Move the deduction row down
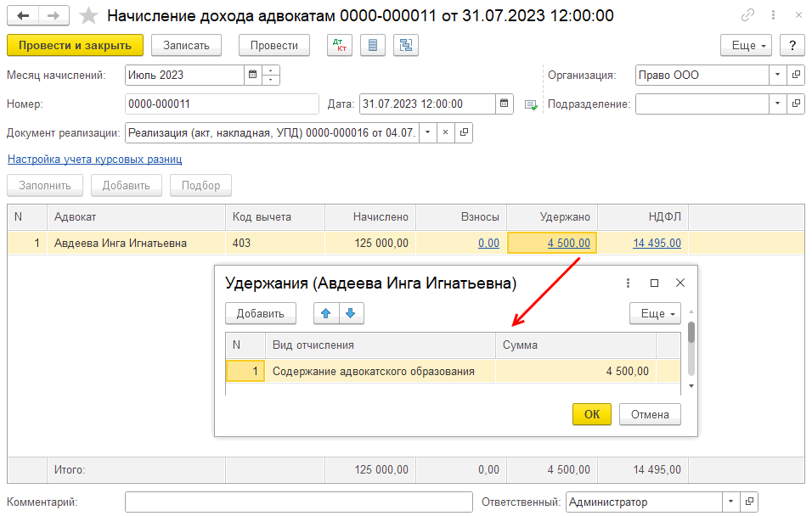Viewport: 812px width, 516px height. pos(350,313)
